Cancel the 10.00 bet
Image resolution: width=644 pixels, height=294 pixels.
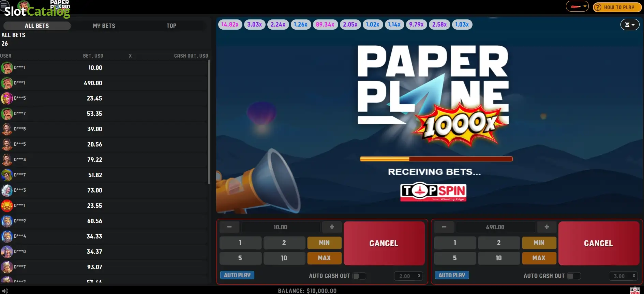(384, 243)
